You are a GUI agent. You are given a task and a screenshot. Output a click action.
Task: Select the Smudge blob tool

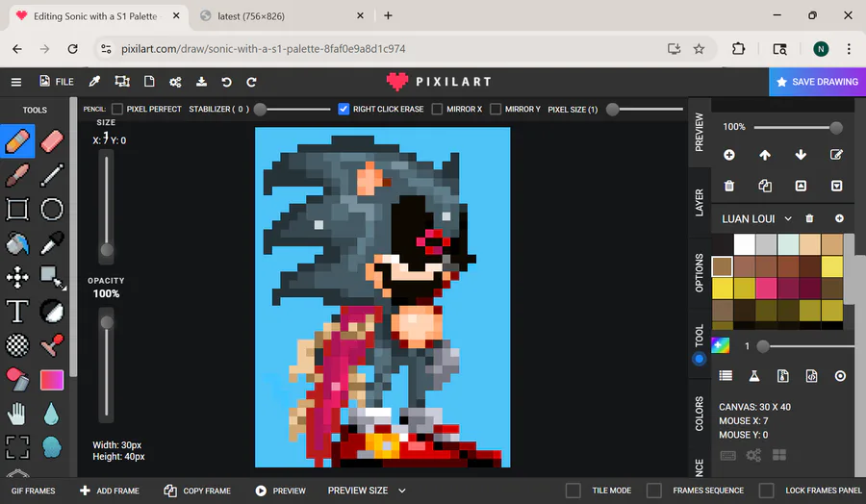pyautogui.click(x=52, y=447)
